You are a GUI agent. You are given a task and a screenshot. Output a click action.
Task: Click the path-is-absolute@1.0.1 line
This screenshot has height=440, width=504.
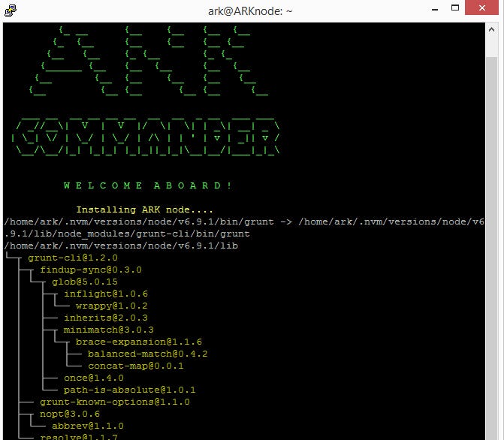[x=129, y=390]
